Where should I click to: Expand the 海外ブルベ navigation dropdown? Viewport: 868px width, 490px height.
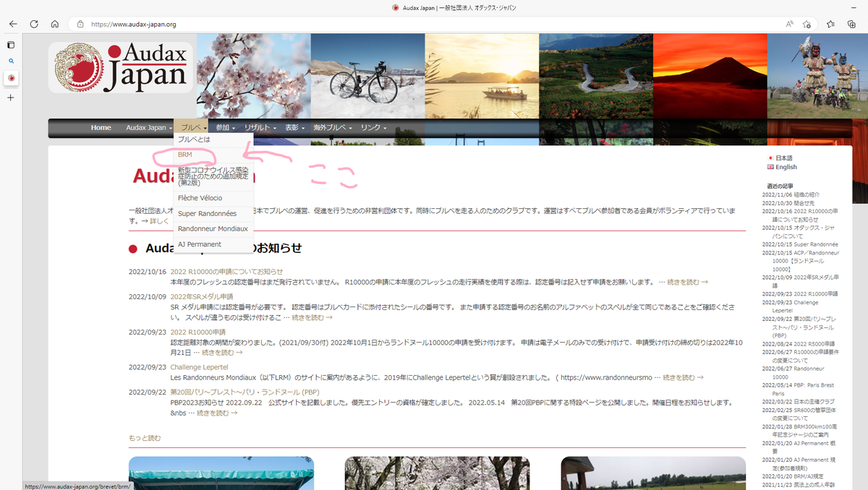point(333,128)
